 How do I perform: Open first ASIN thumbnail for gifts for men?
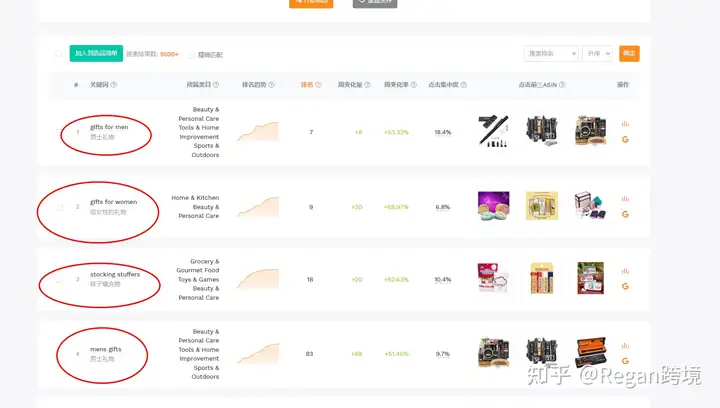[x=494, y=131]
